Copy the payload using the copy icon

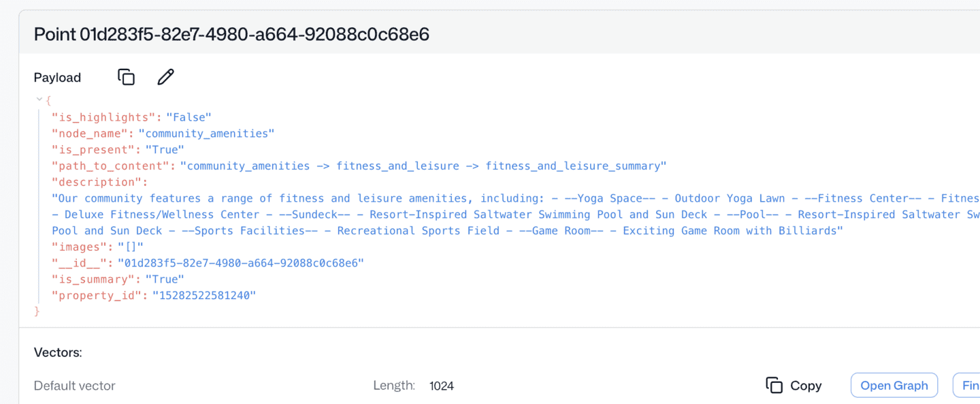click(x=126, y=77)
